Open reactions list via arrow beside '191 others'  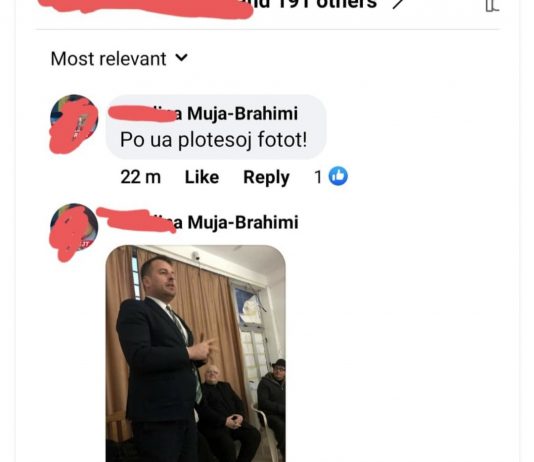pyautogui.click(x=398, y=4)
